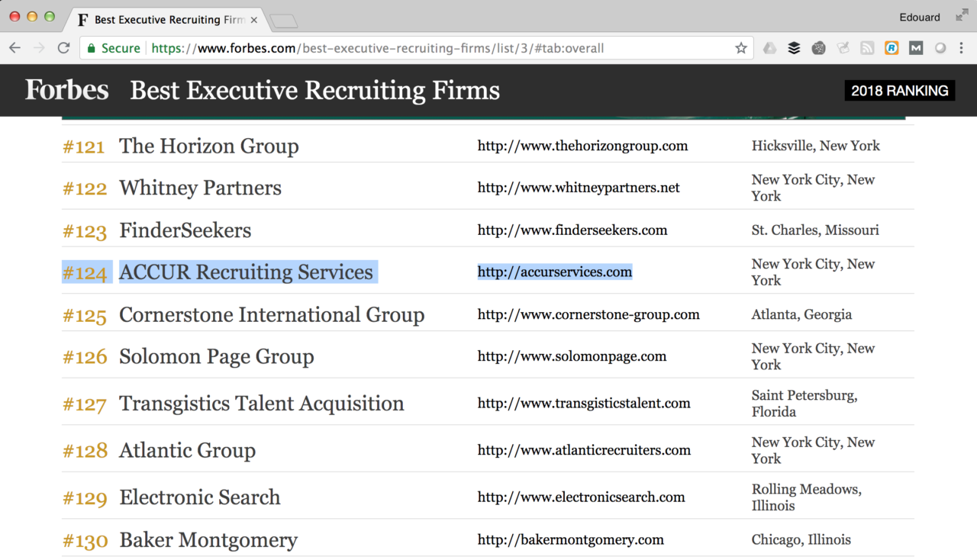This screenshot has height=560, width=977.
Task: Open Transgistics Talent Acquisition entry
Action: pyautogui.click(x=262, y=404)
